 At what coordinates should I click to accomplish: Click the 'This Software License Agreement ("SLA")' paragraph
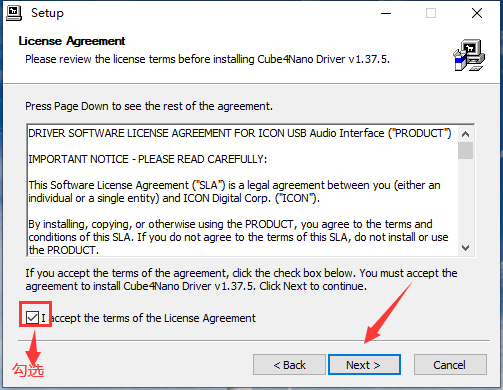tap(234, 191)
